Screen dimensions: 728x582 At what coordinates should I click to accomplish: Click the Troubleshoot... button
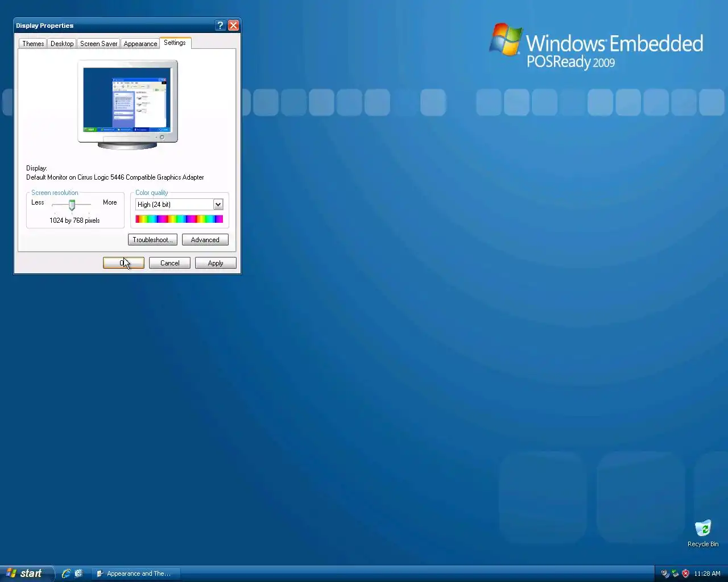(152, 240)
